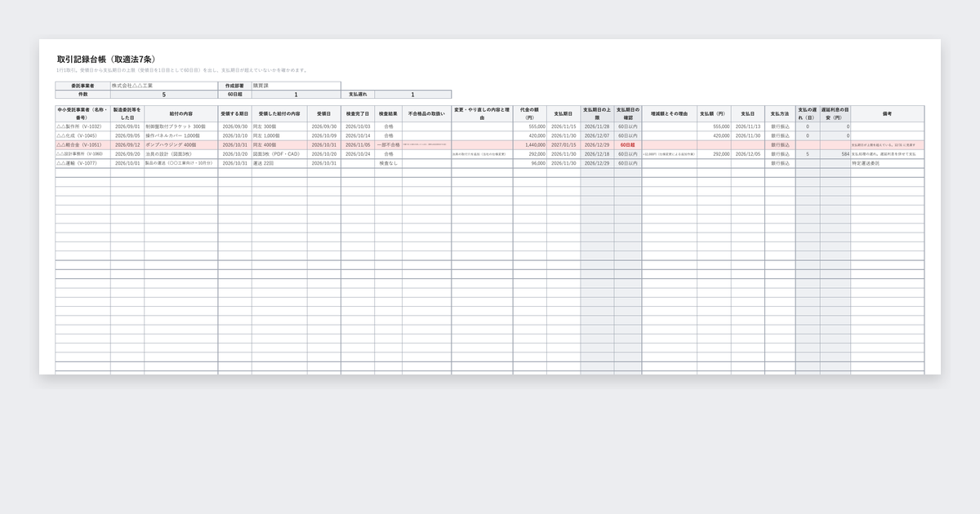Click the supplier cell △△設計事務所（V-1060）
Screen dimensions: 980x514
pos(83,154)
